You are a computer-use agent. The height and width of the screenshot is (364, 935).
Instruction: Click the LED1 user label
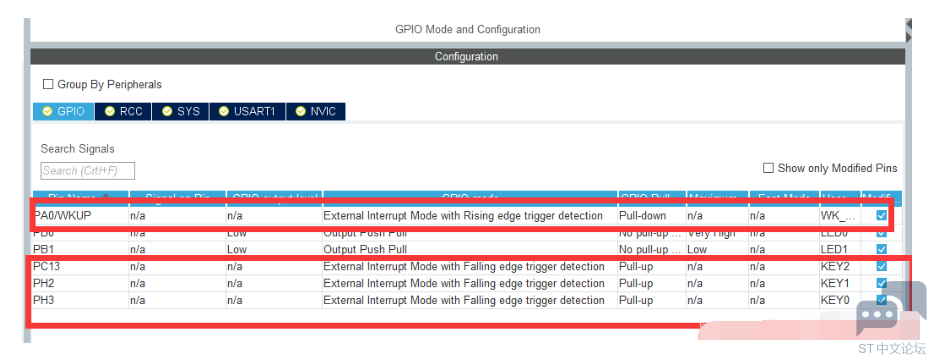(x=834, y=249)
